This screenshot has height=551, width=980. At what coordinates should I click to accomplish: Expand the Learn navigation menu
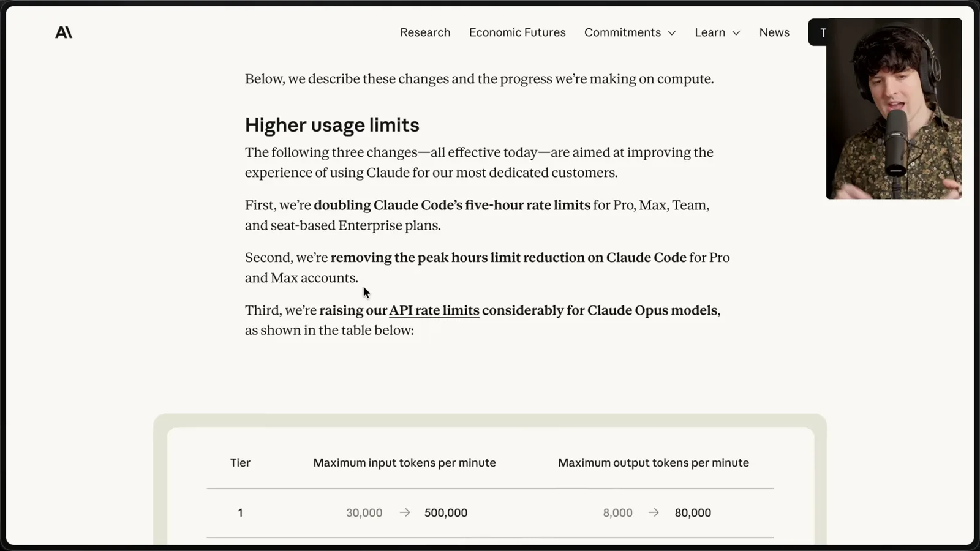(x=717, y=32)
